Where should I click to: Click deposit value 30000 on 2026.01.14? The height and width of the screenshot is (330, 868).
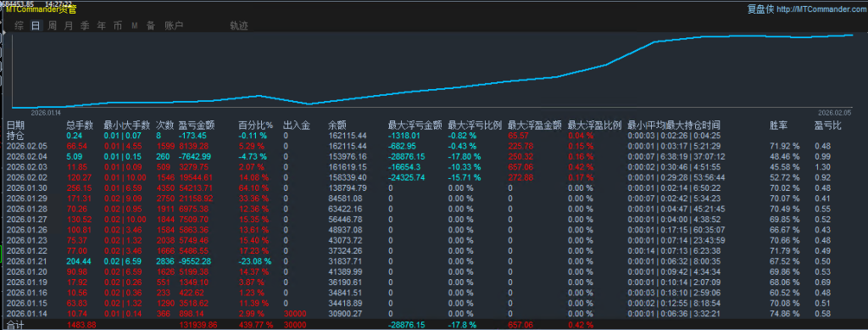pyautogui.click(x=294, y=314)
